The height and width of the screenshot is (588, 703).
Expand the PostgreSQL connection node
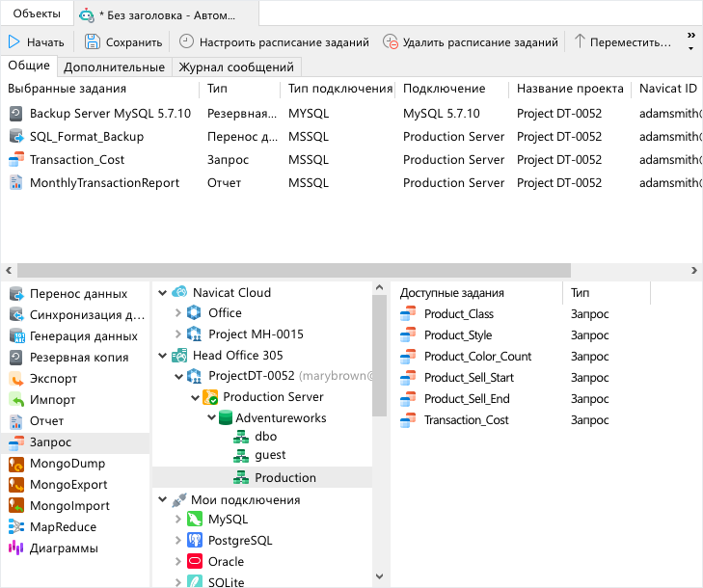(178, 541)
